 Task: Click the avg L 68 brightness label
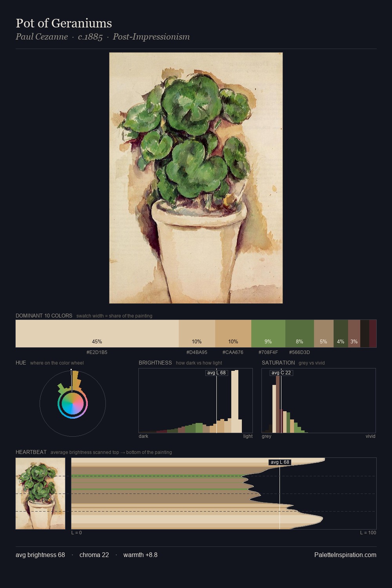[x=216, y=373]
